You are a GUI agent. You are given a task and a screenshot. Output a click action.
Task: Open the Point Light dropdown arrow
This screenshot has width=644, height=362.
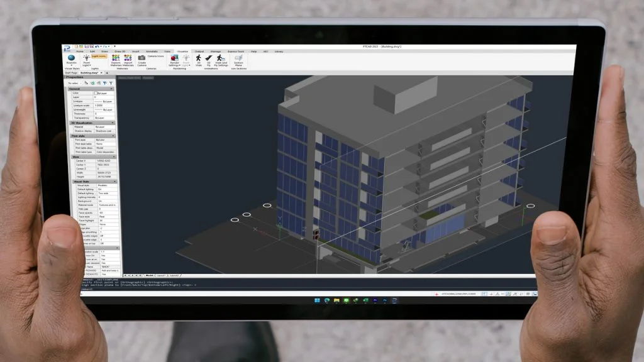[x=90, y=65]
